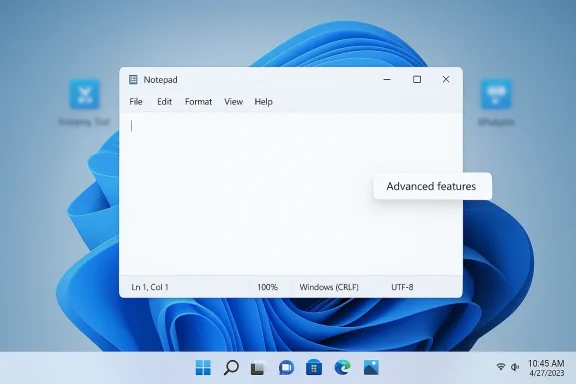Launch Microsoft Edge from the taskbar

tap(342, 367)
